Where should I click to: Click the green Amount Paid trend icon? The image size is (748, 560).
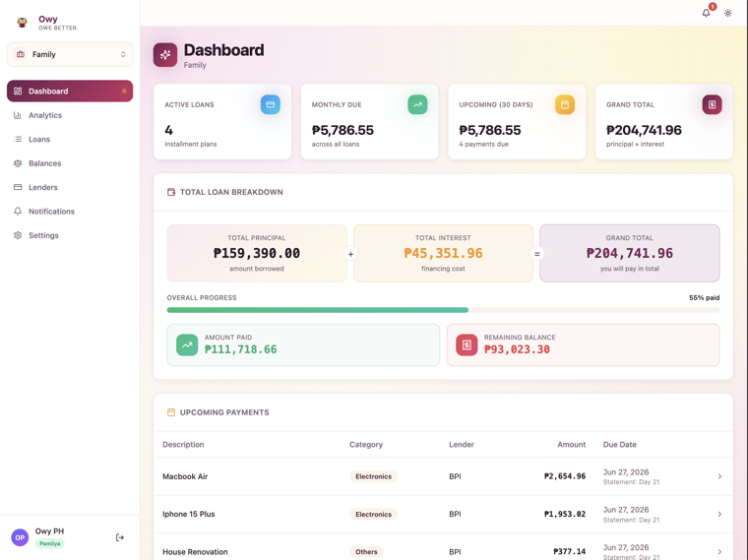pyautogui.click(x=187, y=344)
